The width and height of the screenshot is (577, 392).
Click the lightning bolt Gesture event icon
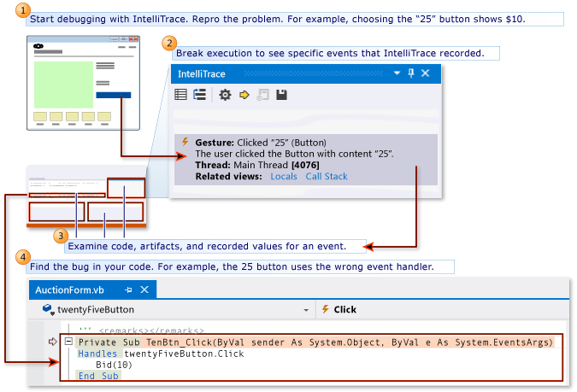(x=185, y=142)
